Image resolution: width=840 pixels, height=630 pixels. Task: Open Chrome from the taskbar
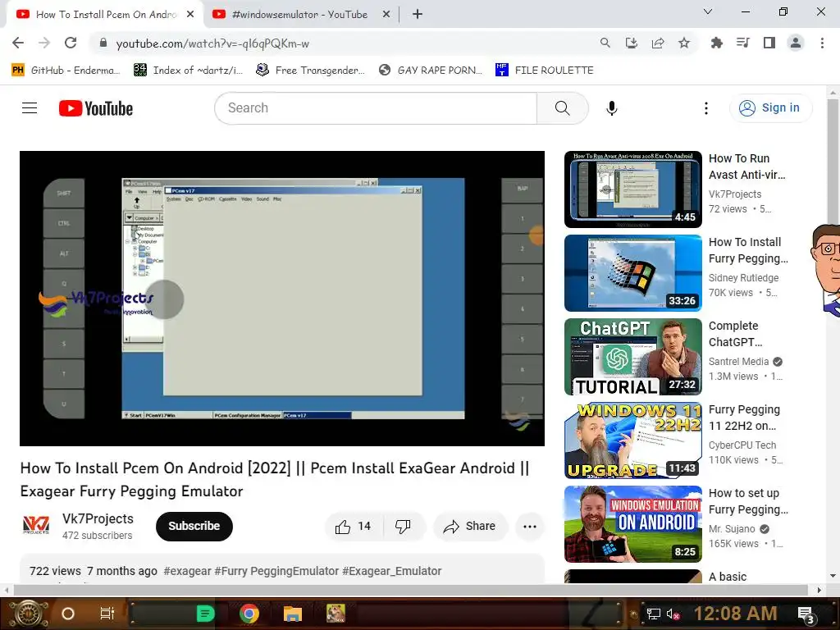tap(249, 614)
